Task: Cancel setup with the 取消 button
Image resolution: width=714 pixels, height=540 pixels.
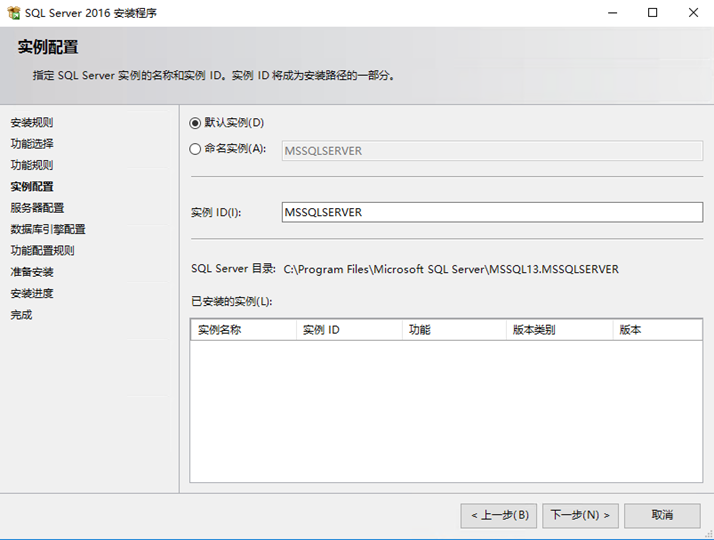Action: pos(662,515)
